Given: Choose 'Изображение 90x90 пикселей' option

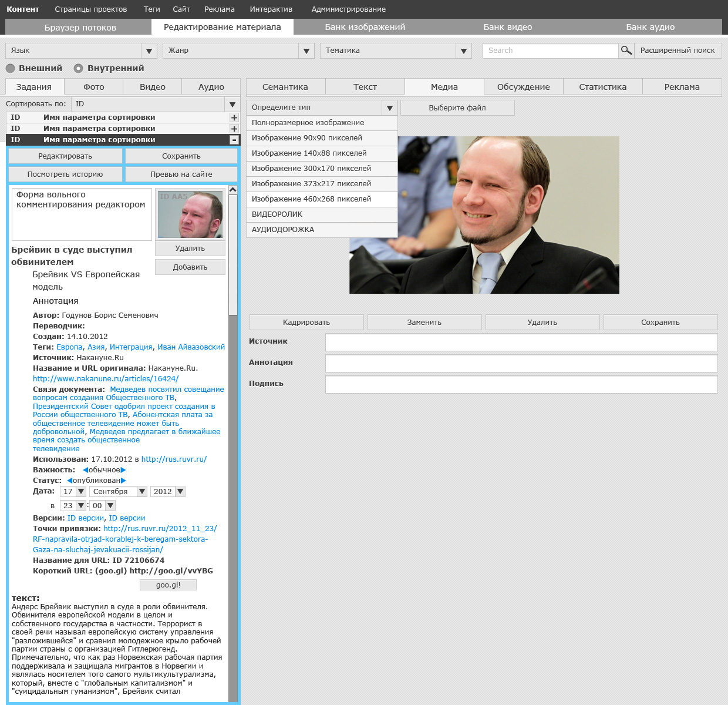Looking at the screenshot, I should pyautogui.click(x=322, y=138).
